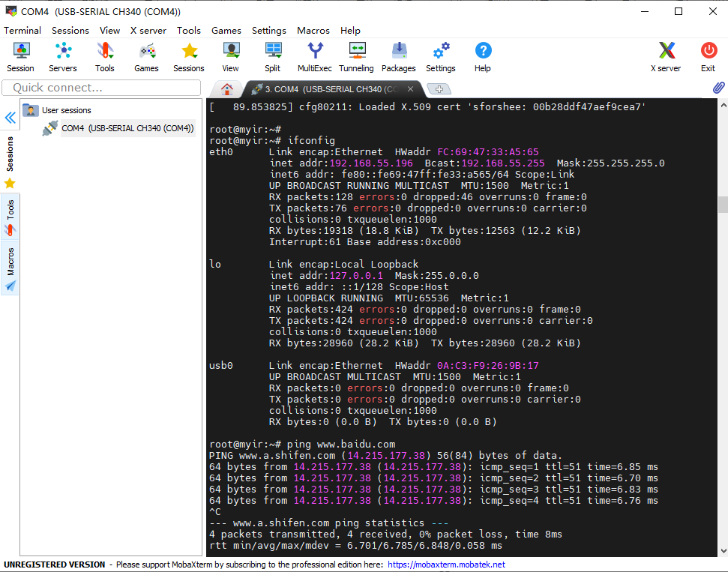Open the Sessions star toolbar icon
The image size is (728, 572).
(189, 57)
